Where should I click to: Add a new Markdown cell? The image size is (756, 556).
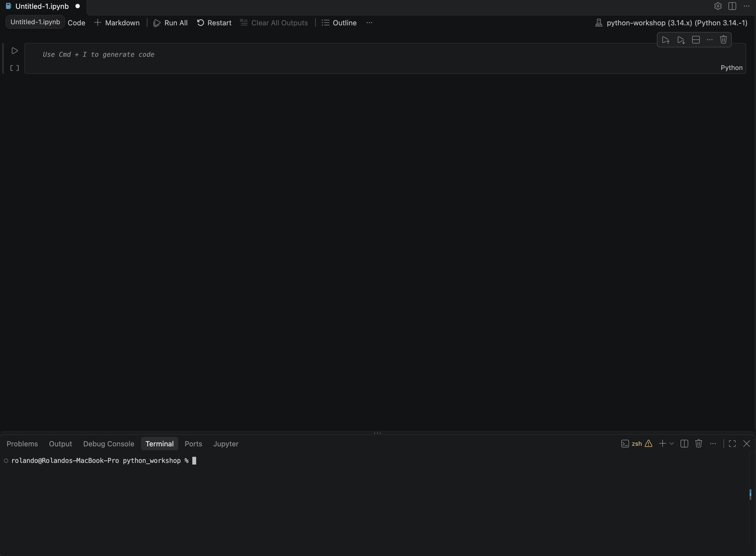pos(117,23)
